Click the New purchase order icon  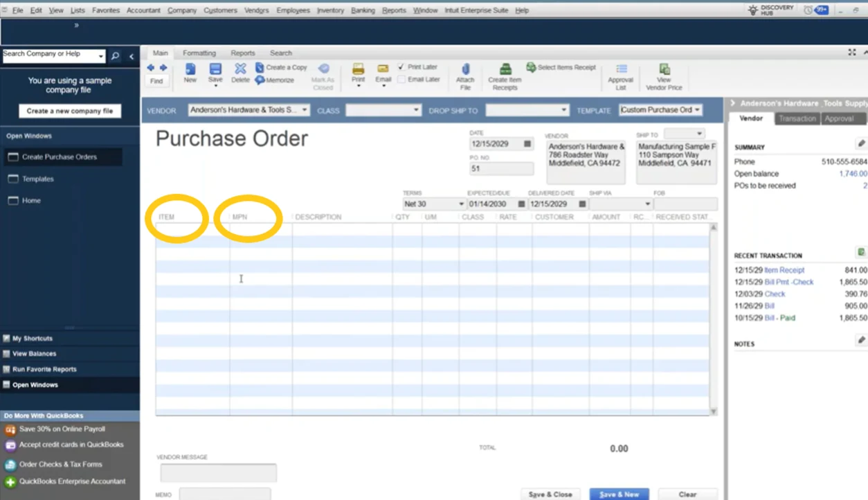click(x=190, y=69)
